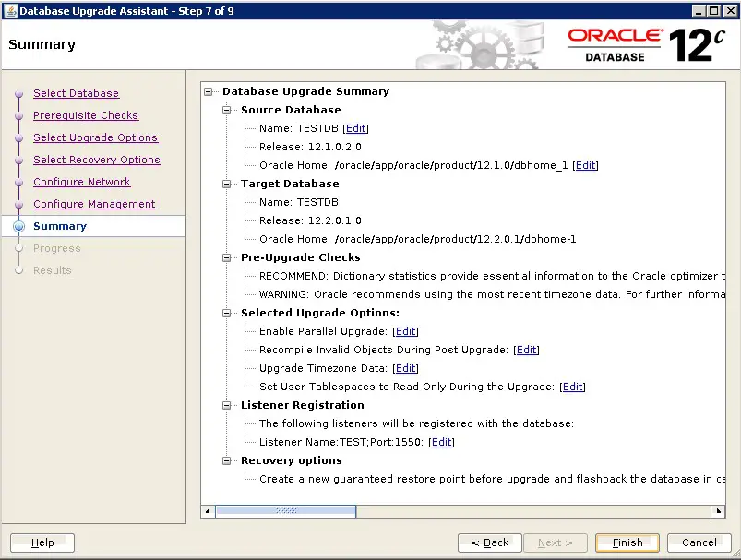Go to the Select Database step
Screen dimensions: 741x560
76,93
